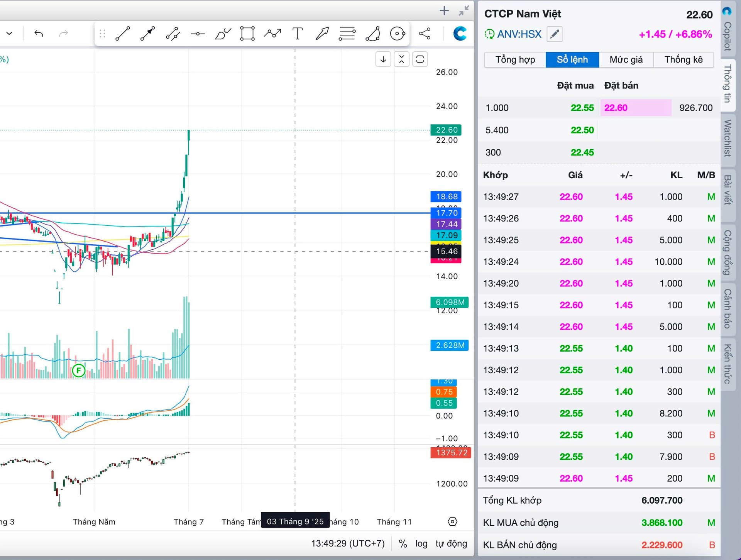
Task: Toggle auto scale (tự động)
Action: tap(451, 543)
